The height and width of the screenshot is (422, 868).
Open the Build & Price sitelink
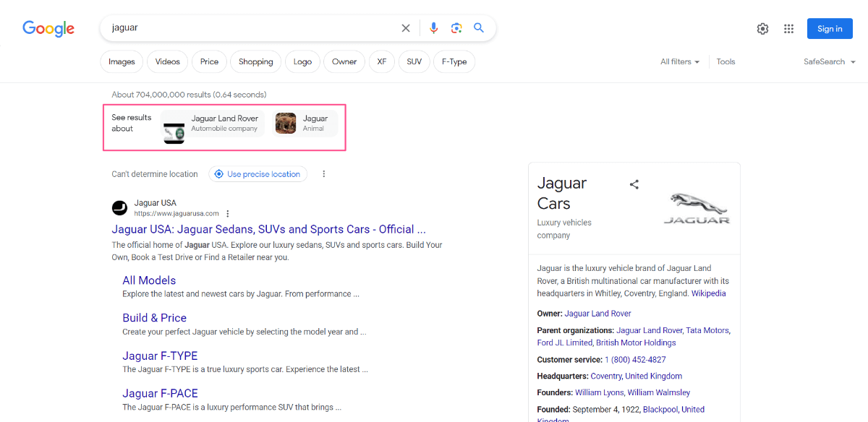155,318
